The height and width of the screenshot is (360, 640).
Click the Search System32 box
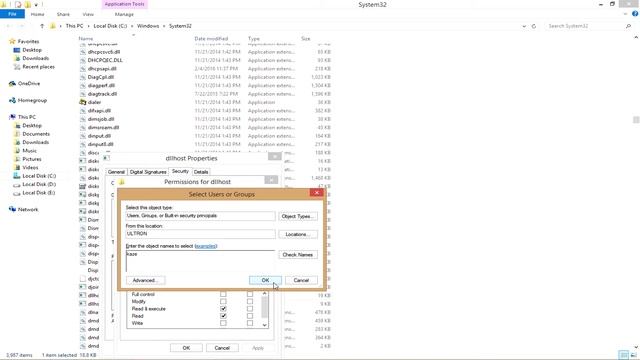[585, 26]
